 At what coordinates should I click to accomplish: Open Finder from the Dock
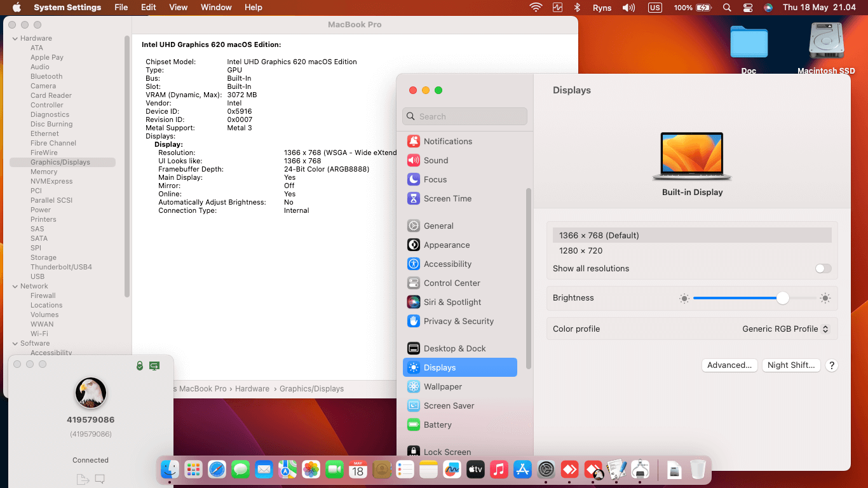[x=170, y=470]
